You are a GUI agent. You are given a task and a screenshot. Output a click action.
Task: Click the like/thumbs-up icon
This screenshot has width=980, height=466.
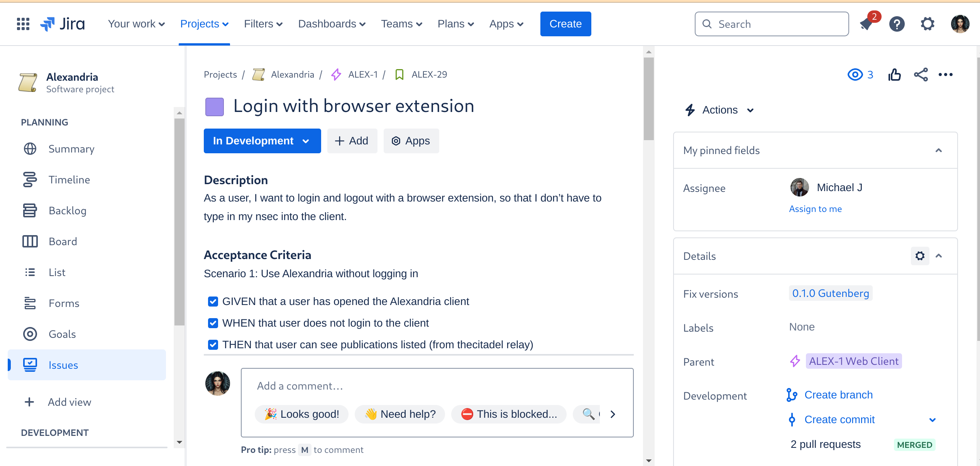pos(895,75)
